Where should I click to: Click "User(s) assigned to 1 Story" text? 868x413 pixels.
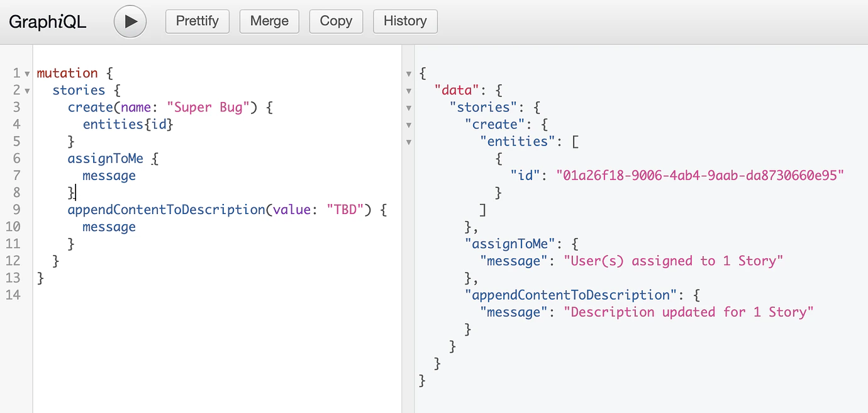coord(673,261)
